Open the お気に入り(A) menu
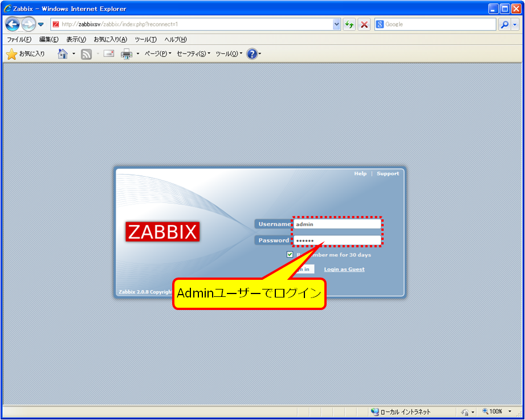This screenshot has height=420, width=525. tap(111, 39)
